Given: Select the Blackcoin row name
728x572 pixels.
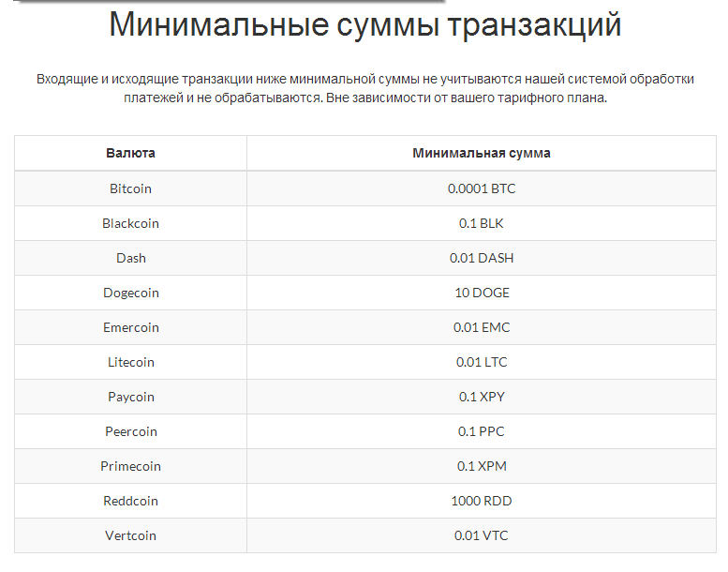Looking at the screenshot, I should (130, 223).
